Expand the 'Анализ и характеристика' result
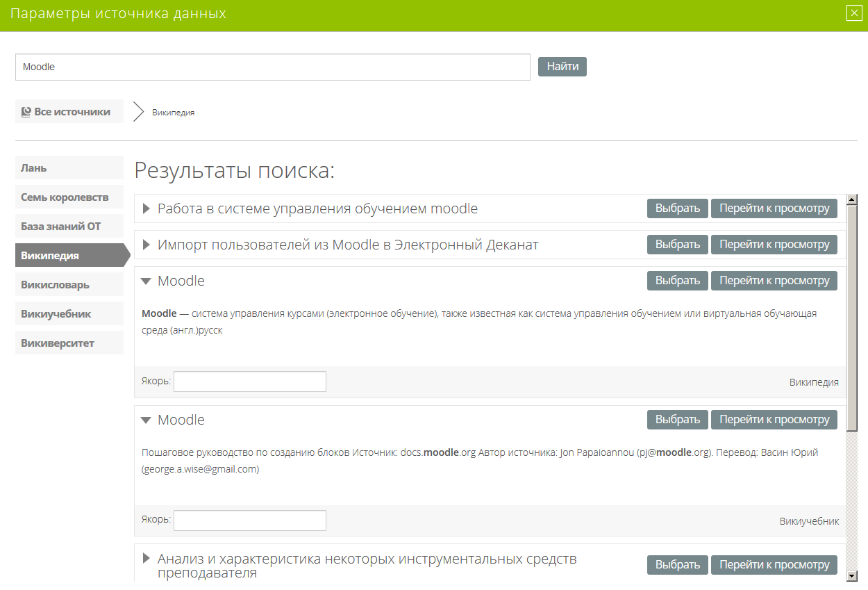Viewport: 868px width, 590px height. point(147,558)
